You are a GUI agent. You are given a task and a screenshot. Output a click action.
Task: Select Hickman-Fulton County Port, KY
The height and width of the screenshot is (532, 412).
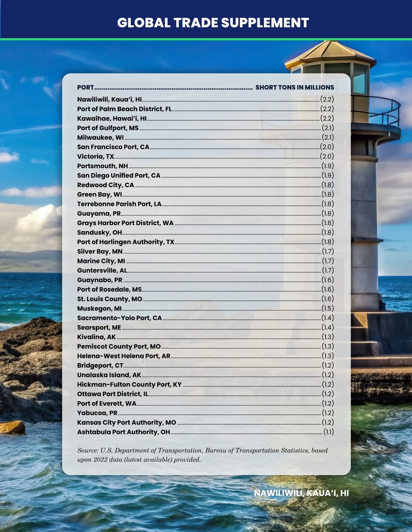click(129, 385)
